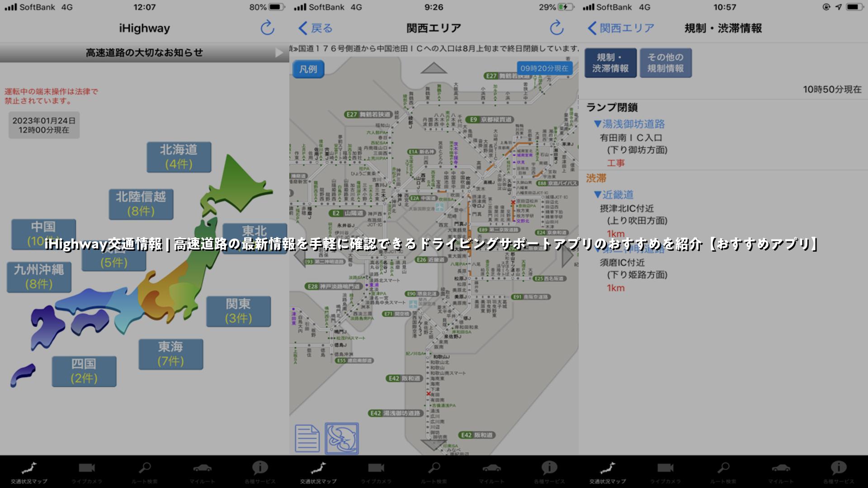
Task: Tap the 10時50分現在 timestamp
Action: 832,89
